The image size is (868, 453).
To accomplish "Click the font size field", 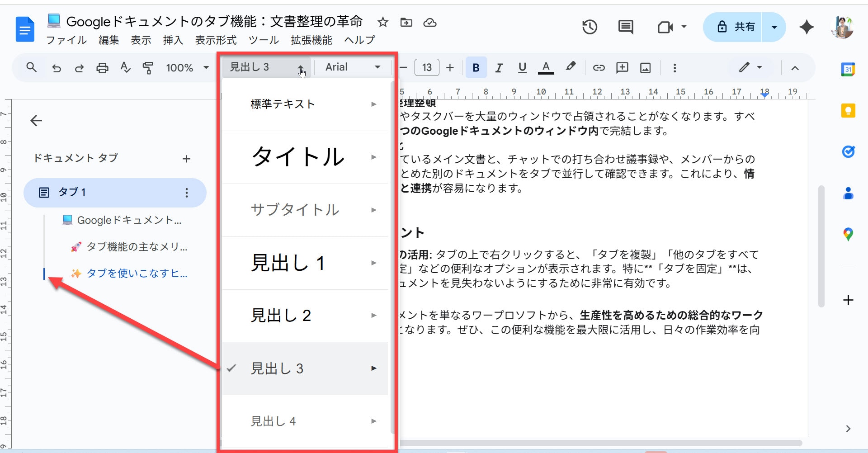I will pos(427,68).
